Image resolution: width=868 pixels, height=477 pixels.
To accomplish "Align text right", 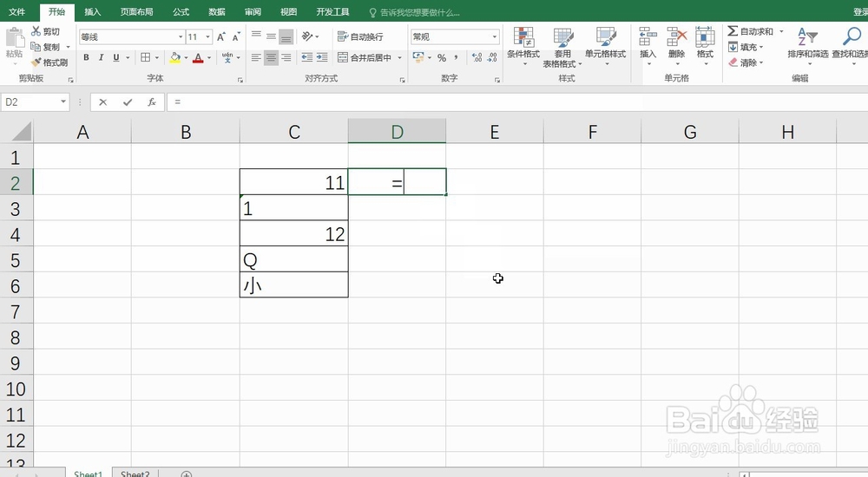I will click(x=286, y=57).
